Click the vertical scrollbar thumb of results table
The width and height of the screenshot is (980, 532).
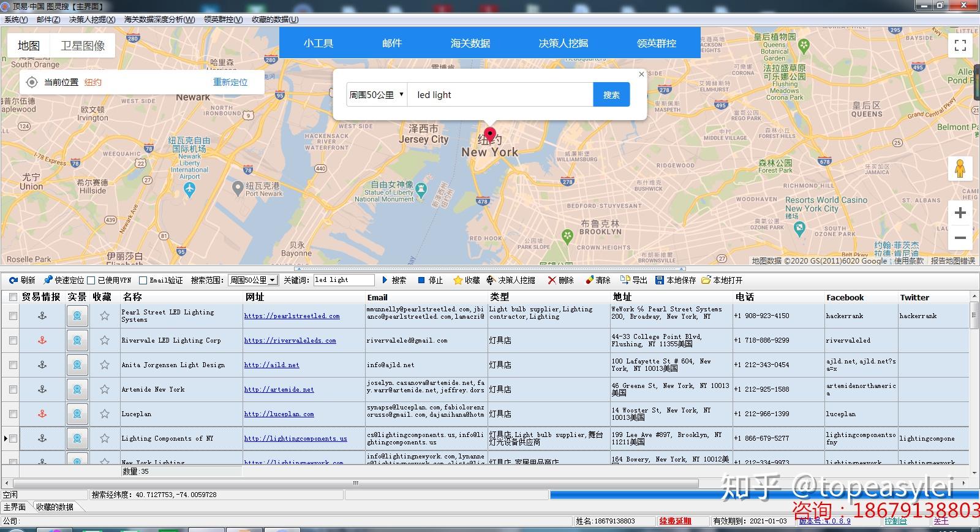tap(974, 316)
